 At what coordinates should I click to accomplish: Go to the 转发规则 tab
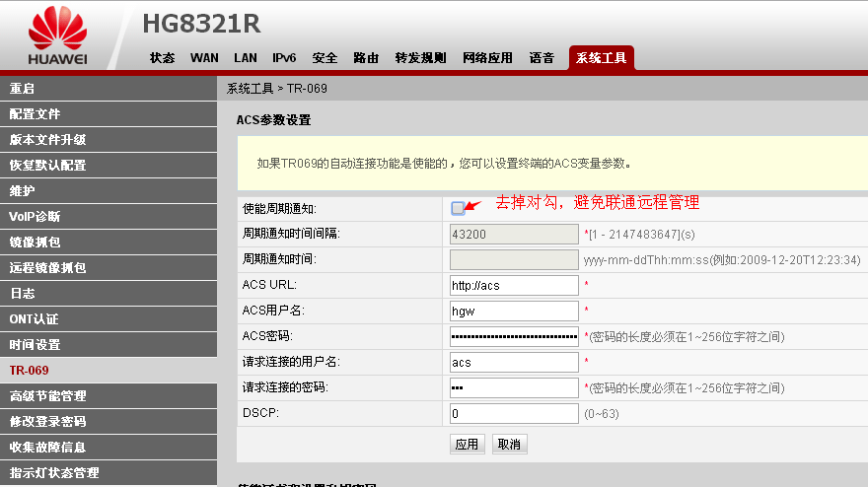coord(420,58)
